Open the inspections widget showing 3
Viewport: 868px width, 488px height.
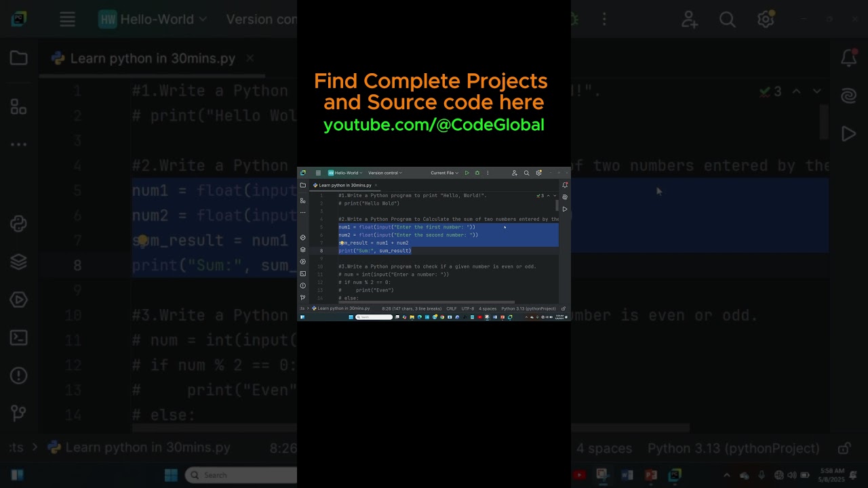[540, 196]
